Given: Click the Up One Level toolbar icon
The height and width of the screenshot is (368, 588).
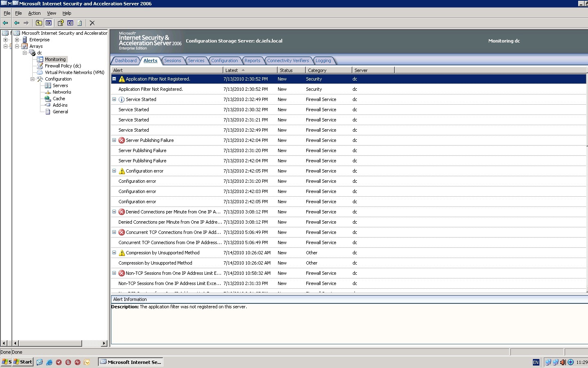Looking at the screenshot, I should pyautogui.click(x=39, y=23).
